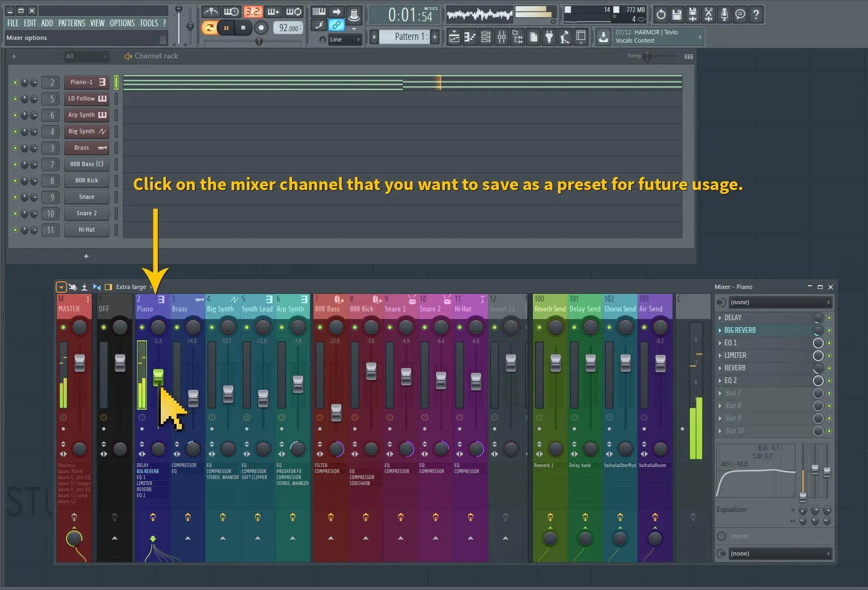Click the Arp Synth channel button

point(86,115)
